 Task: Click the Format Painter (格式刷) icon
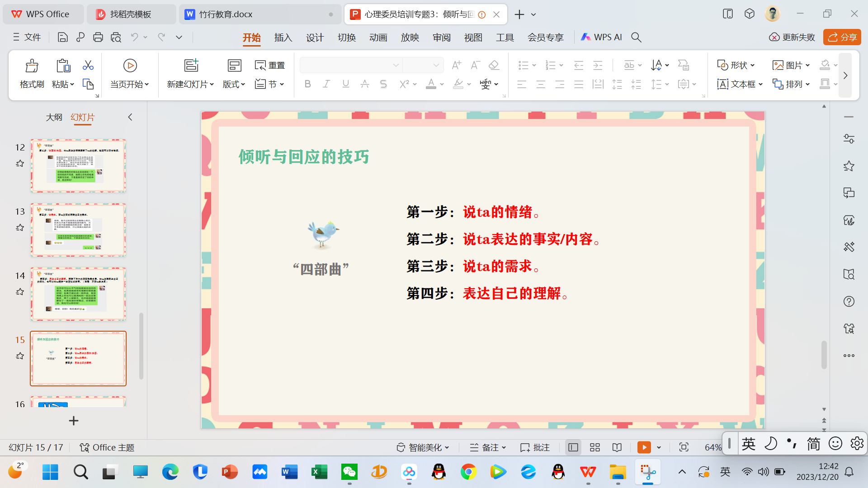(x=32, y=66)
